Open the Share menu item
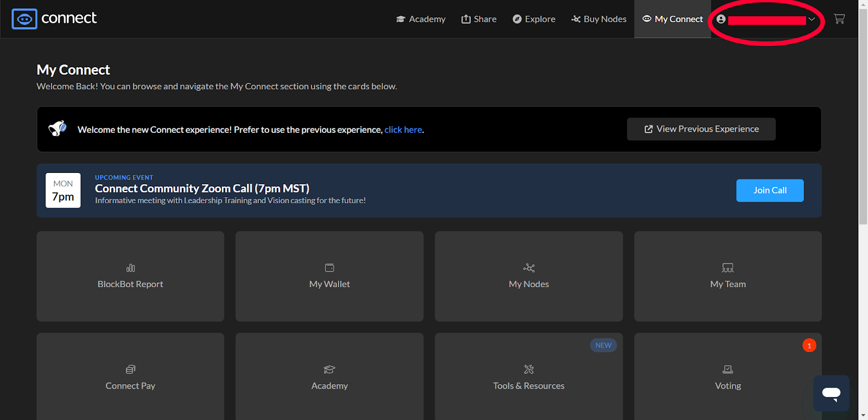The image size is (868, 420). (479, 19)
